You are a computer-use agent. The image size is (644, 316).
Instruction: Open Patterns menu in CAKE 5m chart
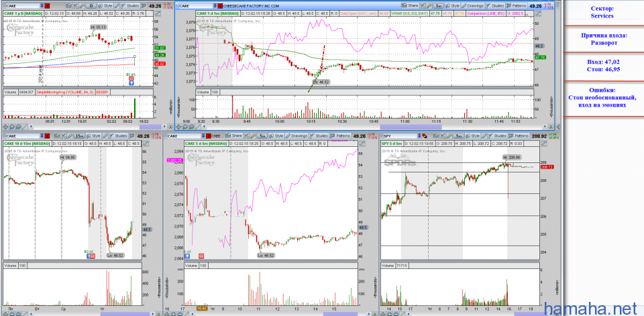pos(341,136)
